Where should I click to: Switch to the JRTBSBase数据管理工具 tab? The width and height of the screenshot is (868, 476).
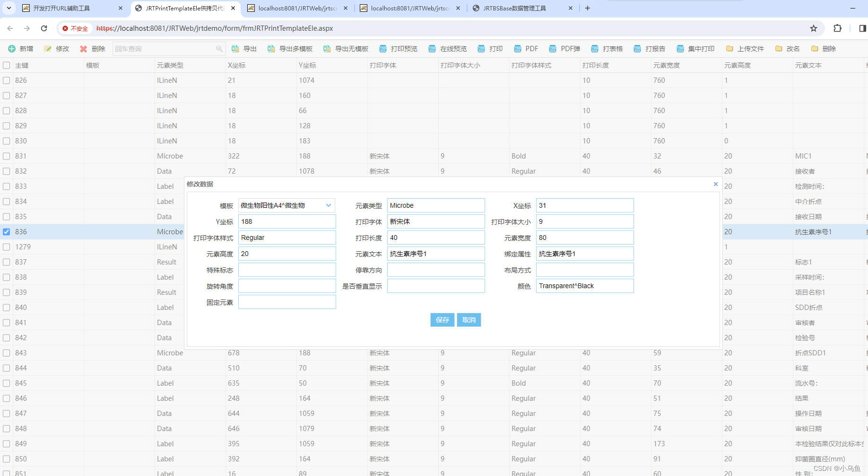[x=523, y=8]
